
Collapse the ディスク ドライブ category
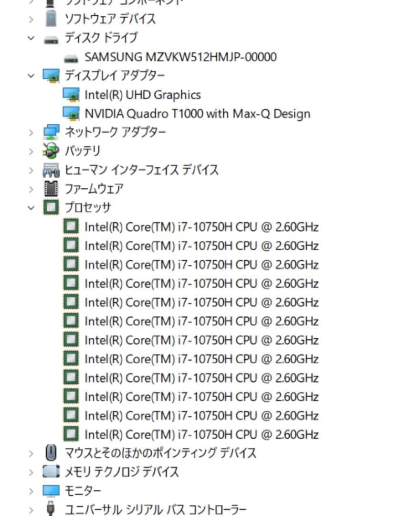click(31, 38)
